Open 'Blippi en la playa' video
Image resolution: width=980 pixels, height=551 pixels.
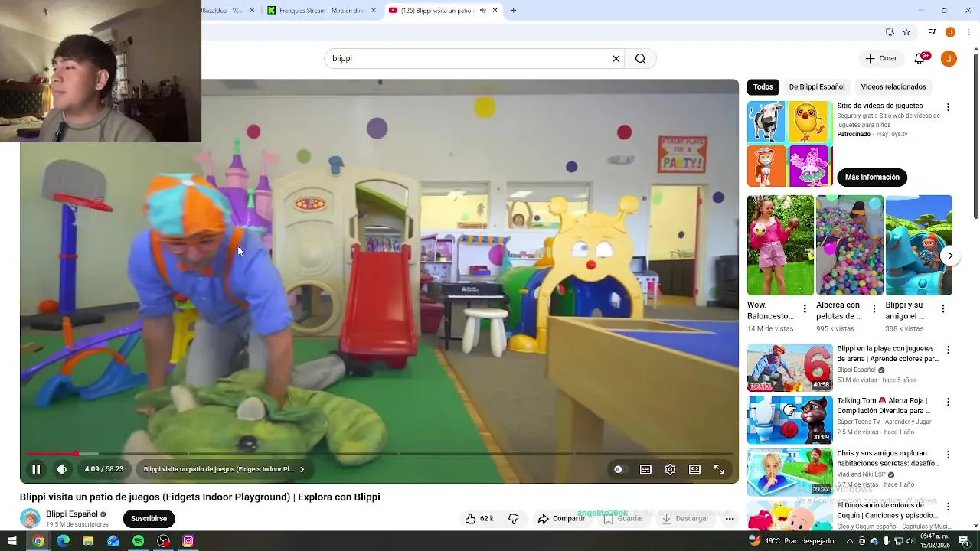click(x=790, y=368)
